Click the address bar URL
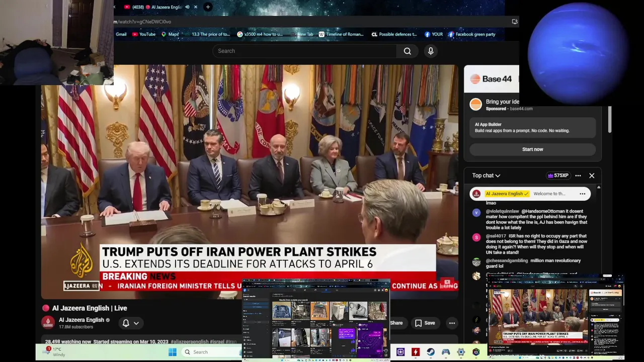Screen dimensions: 644x362 pos(142,22)
